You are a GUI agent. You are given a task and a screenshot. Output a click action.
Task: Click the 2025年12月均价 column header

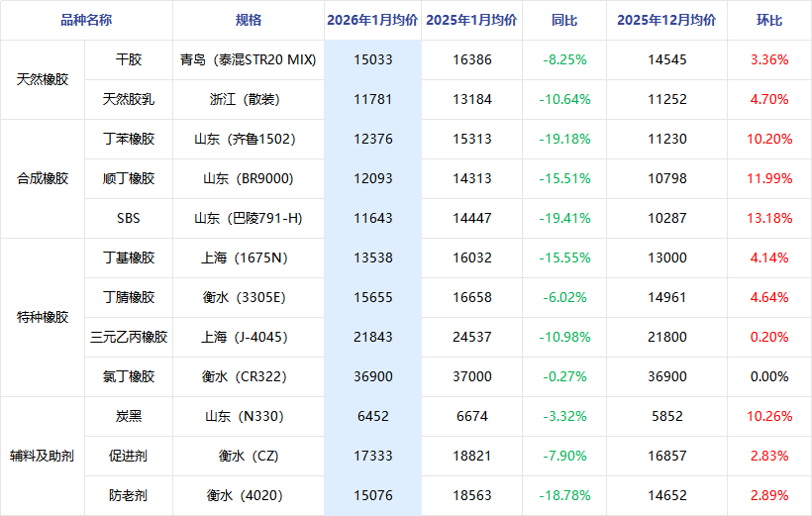[666, 20]
